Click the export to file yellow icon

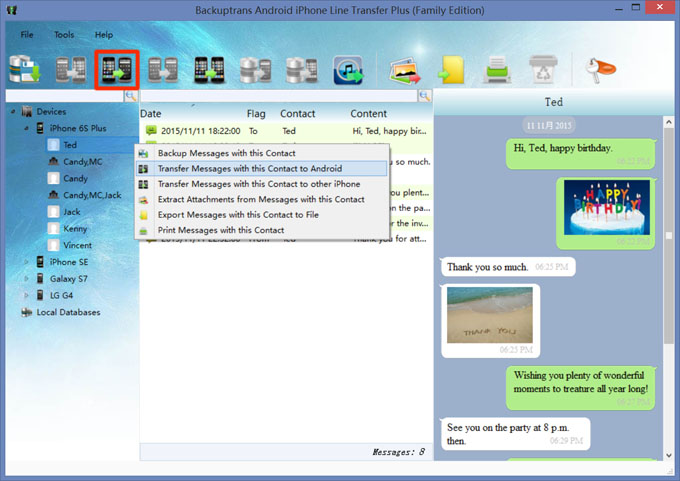pyautogui.click(x=451, y=69)
